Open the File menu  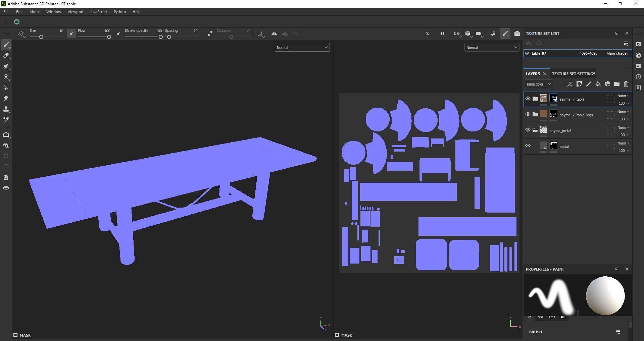[x=6, y=12]
